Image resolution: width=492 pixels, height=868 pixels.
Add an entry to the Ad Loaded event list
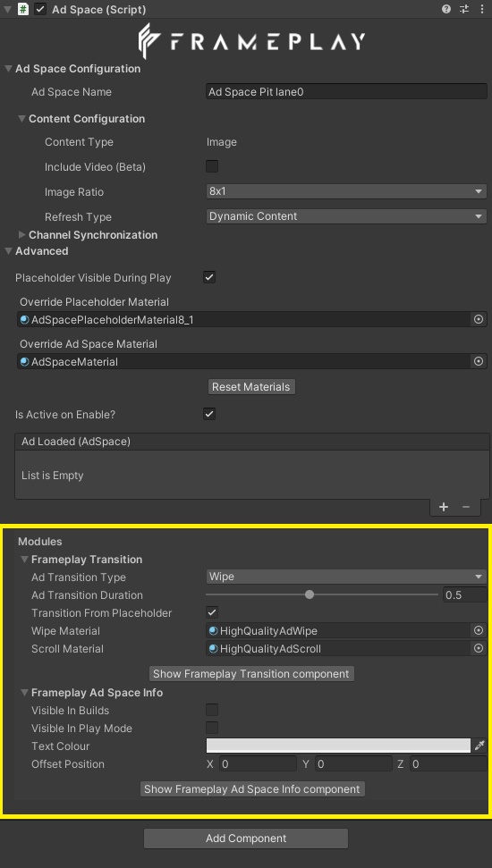(x=444, y=507)
